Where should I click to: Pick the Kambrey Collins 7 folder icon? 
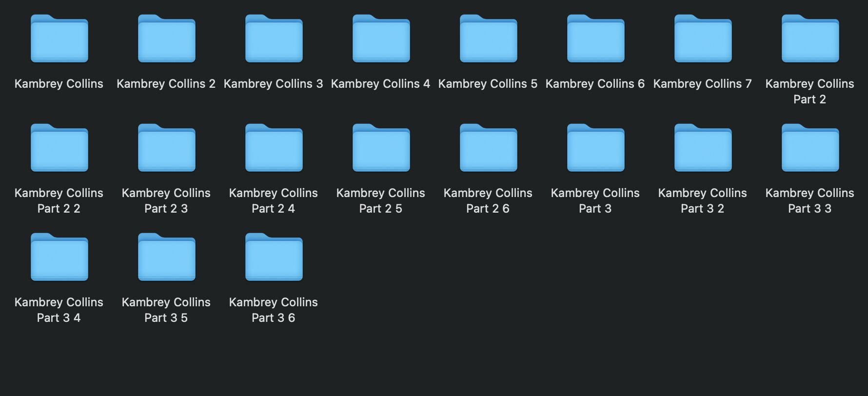[703, 39]
